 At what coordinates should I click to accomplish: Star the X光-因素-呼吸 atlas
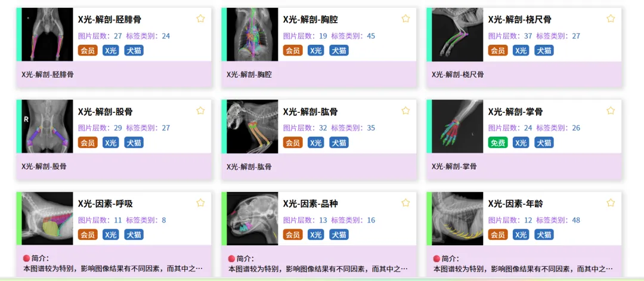click(x=200, y=202)
